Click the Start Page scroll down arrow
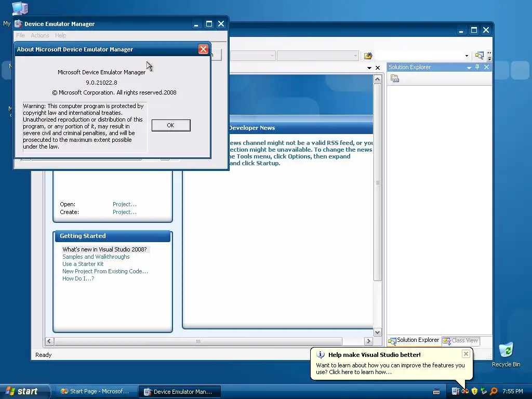This screenshot has width=532, height=399. (x=378, y=332)
